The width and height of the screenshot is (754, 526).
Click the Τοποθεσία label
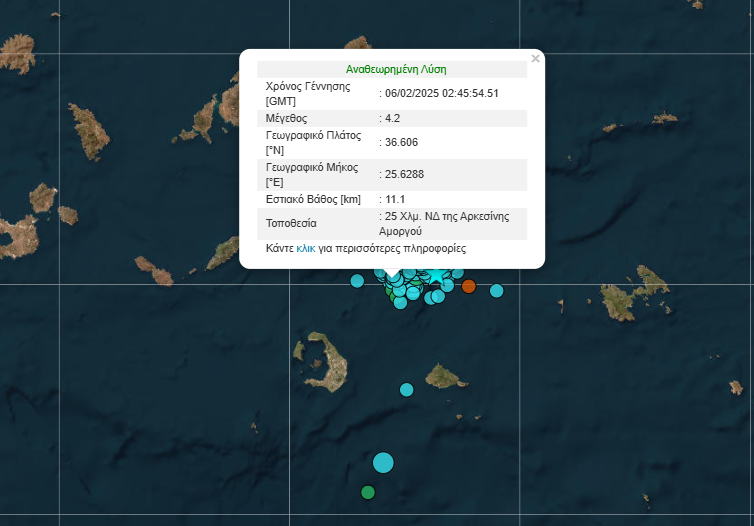click(291, 223)
